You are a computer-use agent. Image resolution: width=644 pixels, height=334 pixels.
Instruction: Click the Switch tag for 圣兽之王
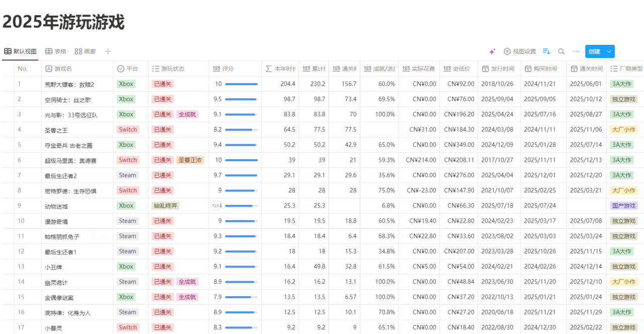pos(128,129)
